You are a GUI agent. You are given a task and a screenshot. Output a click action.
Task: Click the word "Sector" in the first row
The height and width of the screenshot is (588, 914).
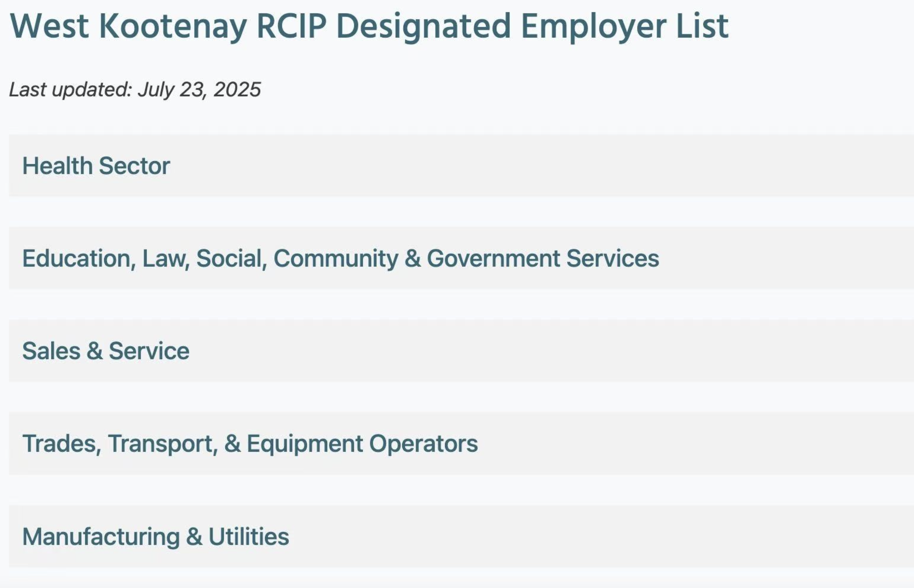coord(134,166)
